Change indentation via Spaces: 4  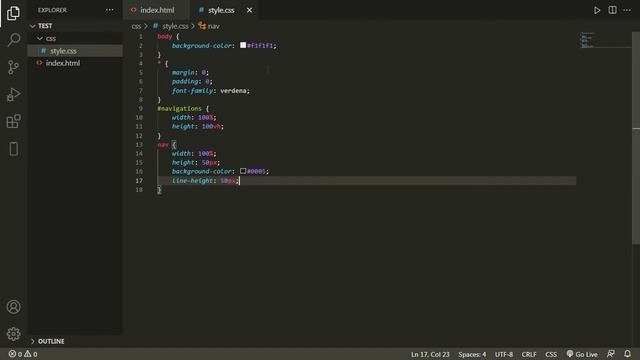tap(472, 354)
